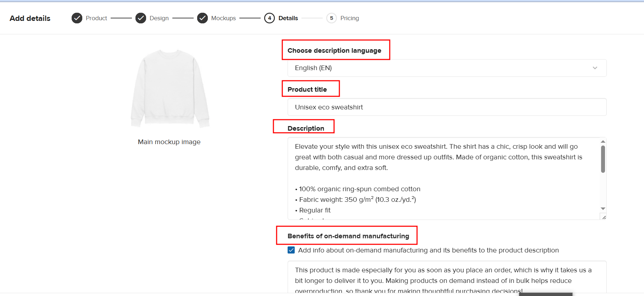Click inside the Description text area
Image resolution: width=644 pixels, height=296 pixels.
443,177
